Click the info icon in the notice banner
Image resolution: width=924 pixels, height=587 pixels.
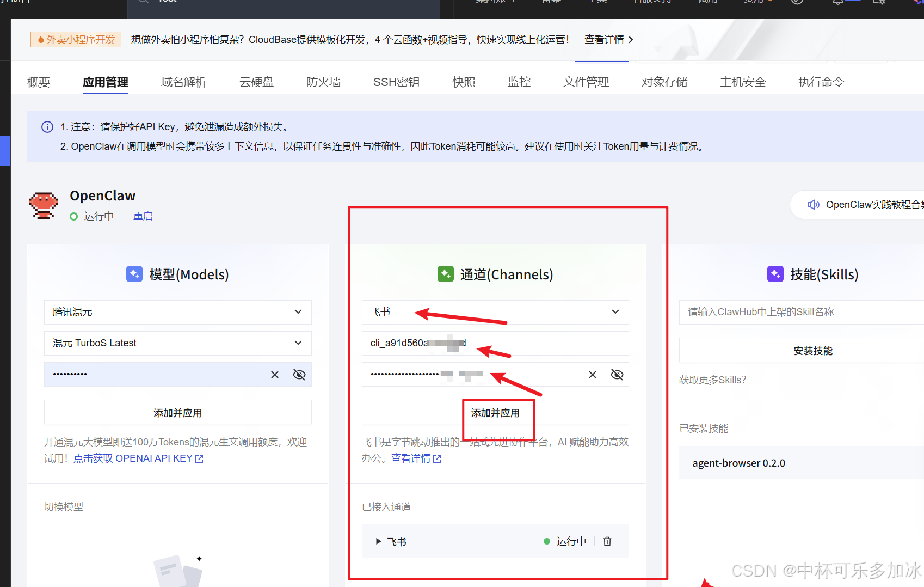coord(47,127)
